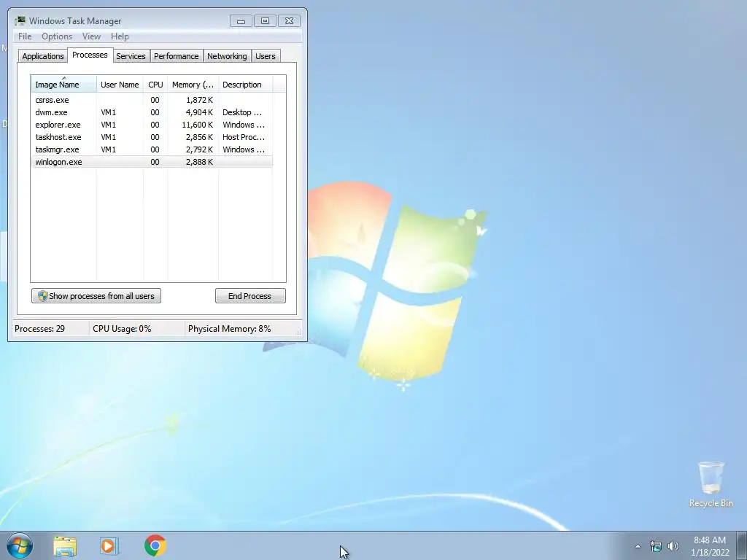Select the csrss.exe process row
The width and height of the screenshot is (747, 560).
(x=152, y=100)
